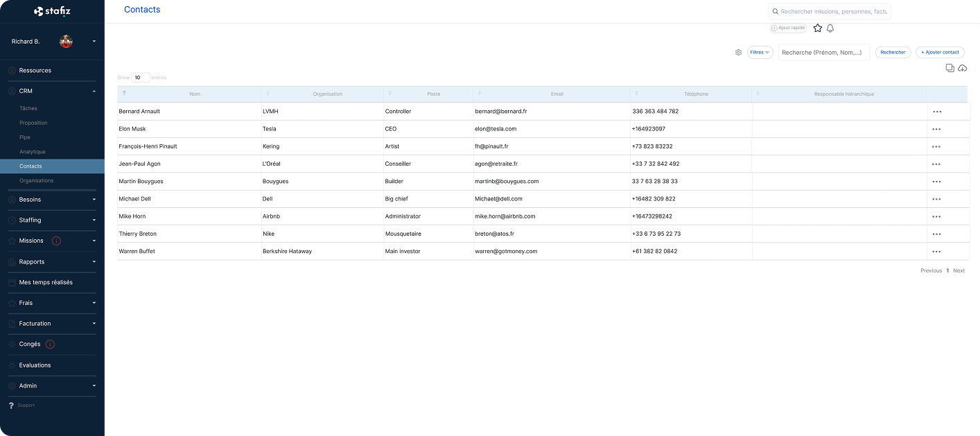Click the L'Oréal organisation cell

272,164
